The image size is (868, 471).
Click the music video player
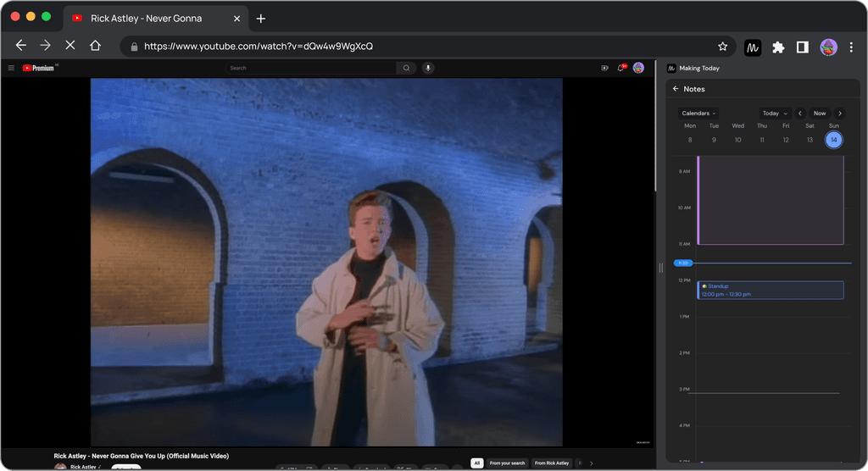326,262
